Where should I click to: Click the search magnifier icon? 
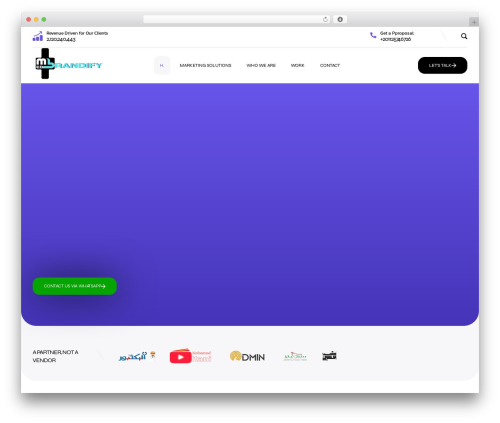tap(464, 36)
